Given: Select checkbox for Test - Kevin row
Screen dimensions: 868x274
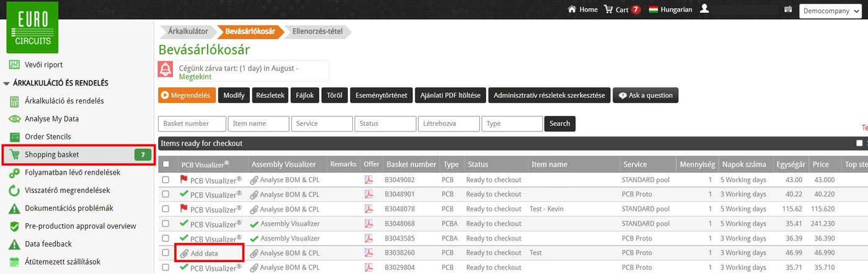Looking at the screenshot, I should coord(166,209).
